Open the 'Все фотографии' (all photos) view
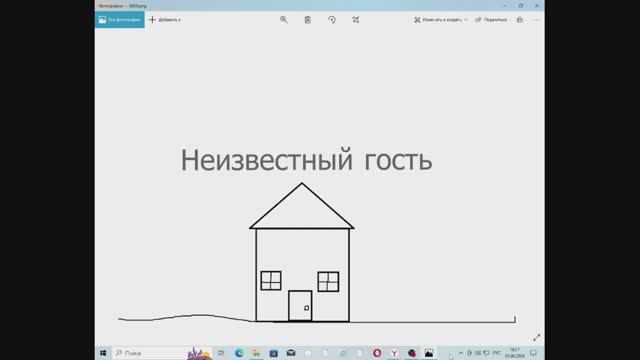The width and height of the screenshot is (640, 360). [x=120, y=20]
